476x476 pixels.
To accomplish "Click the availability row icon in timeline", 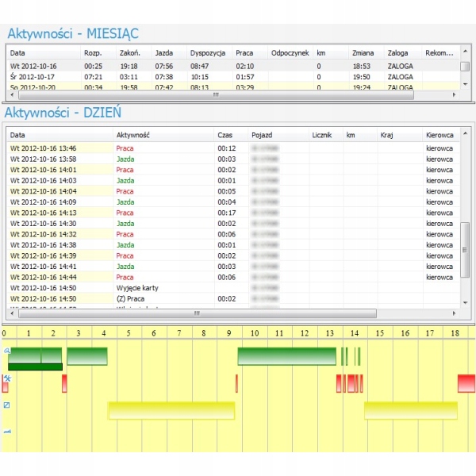I will (6, 406).
